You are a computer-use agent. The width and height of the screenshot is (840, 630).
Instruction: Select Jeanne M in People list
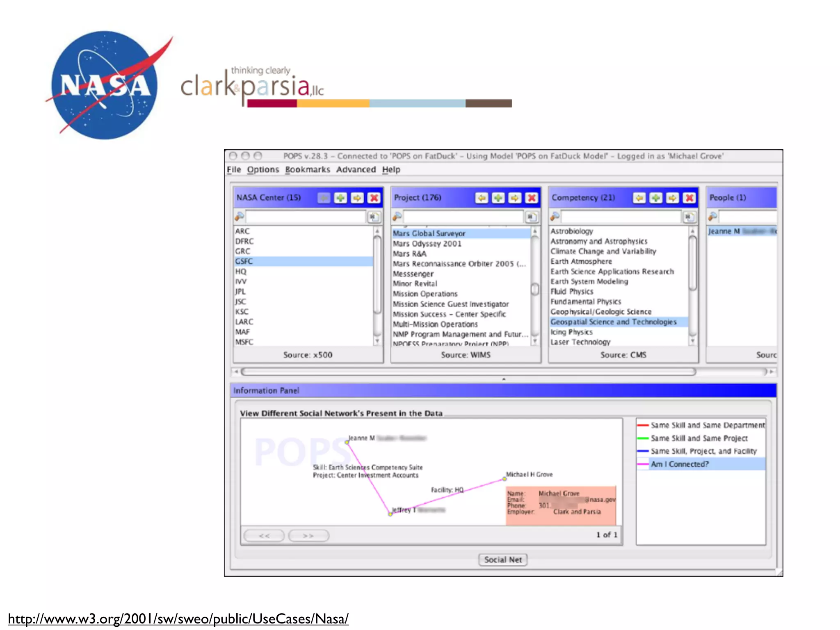(742, 231)
